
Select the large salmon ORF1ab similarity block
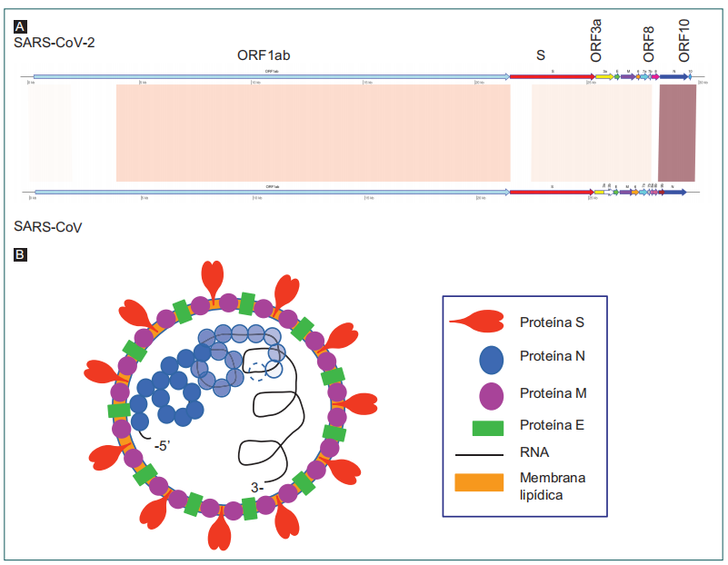pos(313,133)
